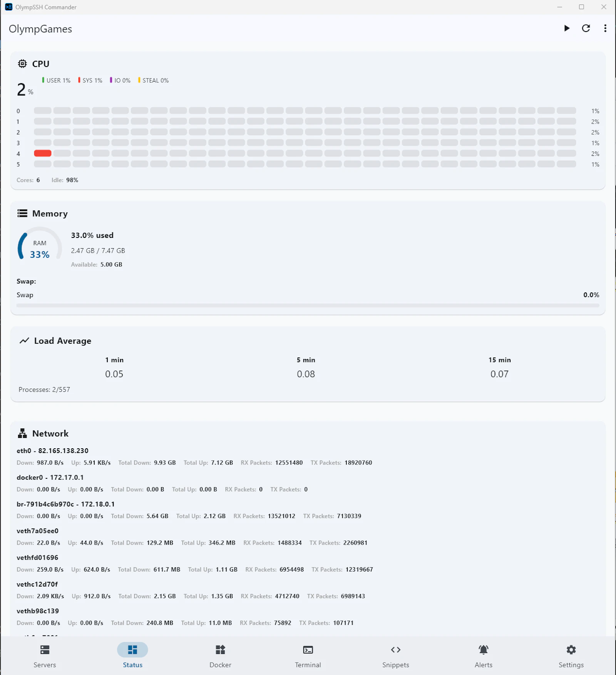Viewport: 616px width, 675px height.
Task: Open the Terminal tab label
Action: click(x=308, y=665)
